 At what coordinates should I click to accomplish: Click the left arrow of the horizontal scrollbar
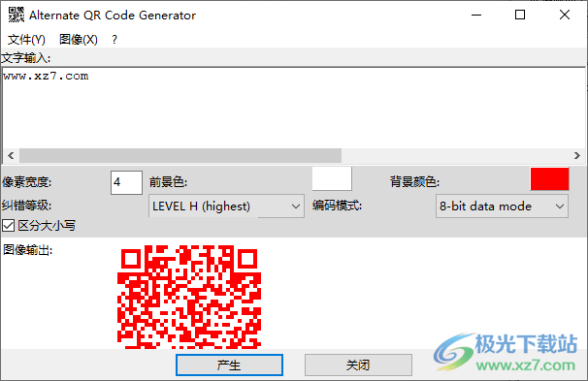[x=11, y=155]
